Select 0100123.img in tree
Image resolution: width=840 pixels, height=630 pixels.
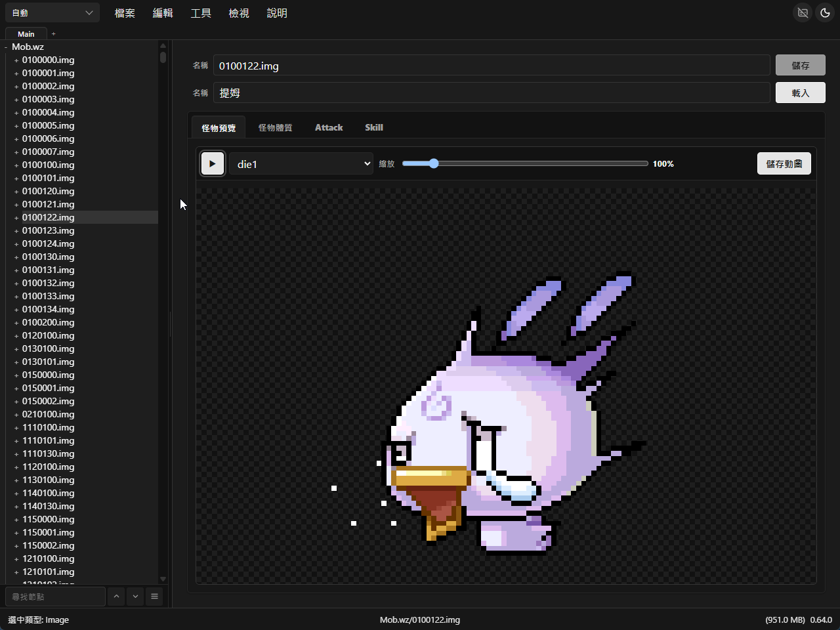(49, 230)
